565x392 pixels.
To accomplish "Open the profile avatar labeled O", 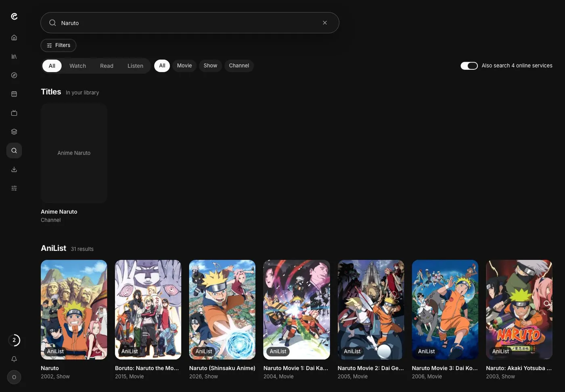I will (x=14, y=377).
